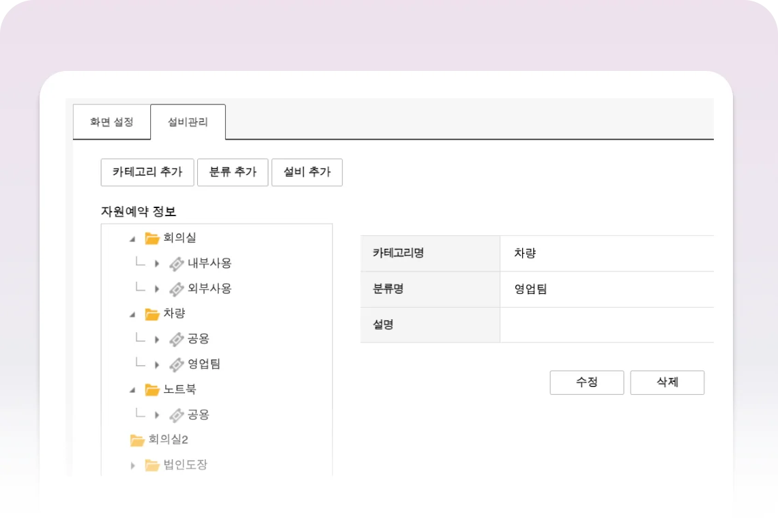
Task: Switch to the 화면 설정 tab
Action: tap(111, 122)
